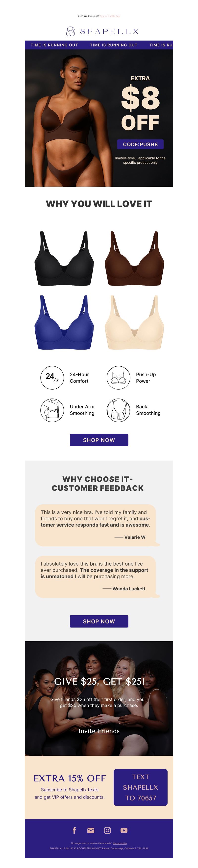
Task: Click the 24/7 comfort circle icon
Action: pos(52,378)
